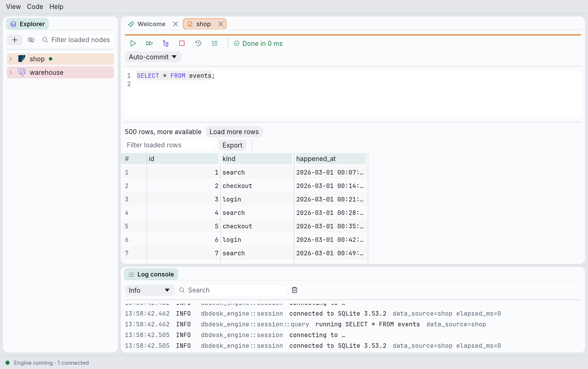
Task: Run the current query with play icon
Action: click(133, 43)
